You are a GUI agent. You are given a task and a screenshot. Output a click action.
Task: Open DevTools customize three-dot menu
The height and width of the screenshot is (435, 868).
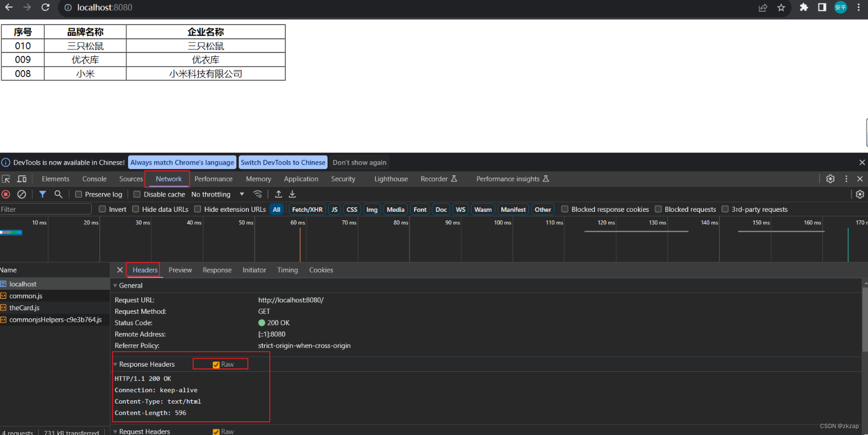[x=846, y=179]
